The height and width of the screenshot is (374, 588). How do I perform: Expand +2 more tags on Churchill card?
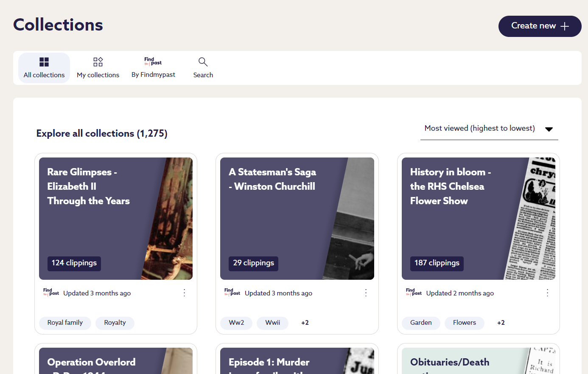point(305,323)
